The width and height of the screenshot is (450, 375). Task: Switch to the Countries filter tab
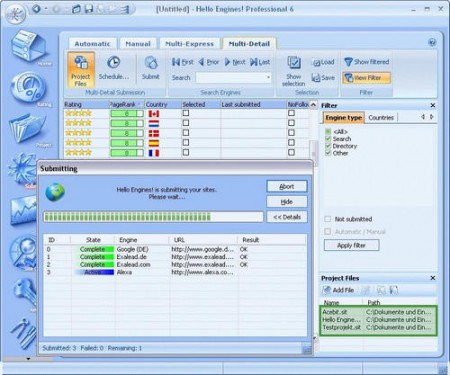coord(381,118)
